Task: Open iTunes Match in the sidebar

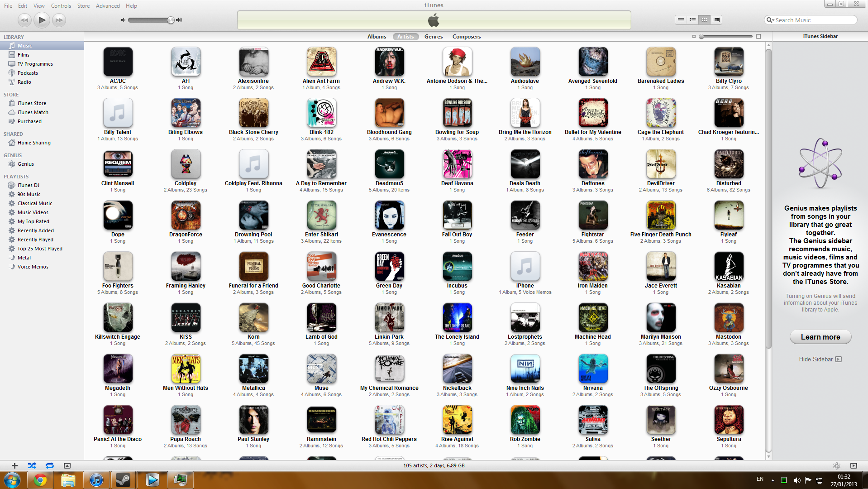Action: (x=42, y=112)
